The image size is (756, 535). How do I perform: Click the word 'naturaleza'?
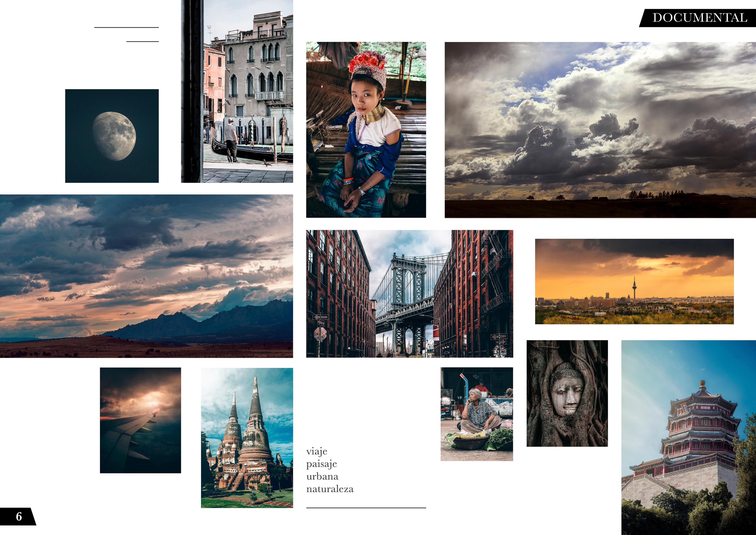(330, 489)
